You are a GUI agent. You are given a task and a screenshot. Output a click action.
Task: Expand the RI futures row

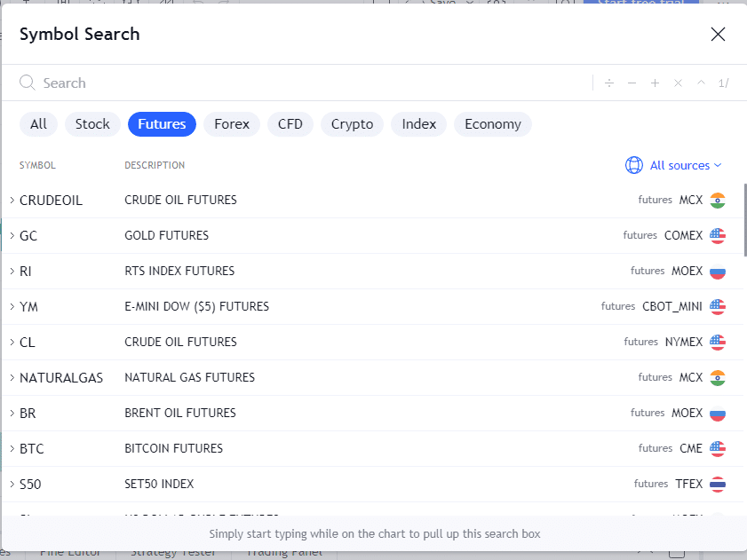click(x=12, y=271)
